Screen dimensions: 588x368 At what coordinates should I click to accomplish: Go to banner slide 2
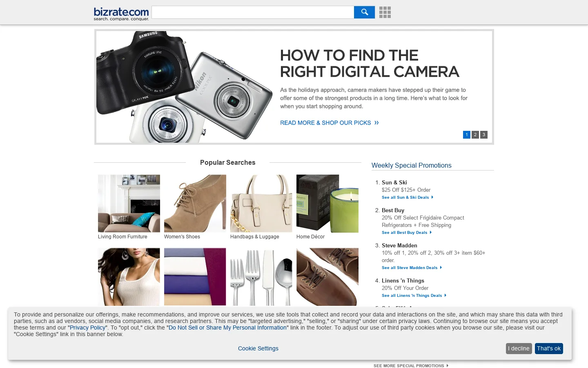tap(475, 135)
